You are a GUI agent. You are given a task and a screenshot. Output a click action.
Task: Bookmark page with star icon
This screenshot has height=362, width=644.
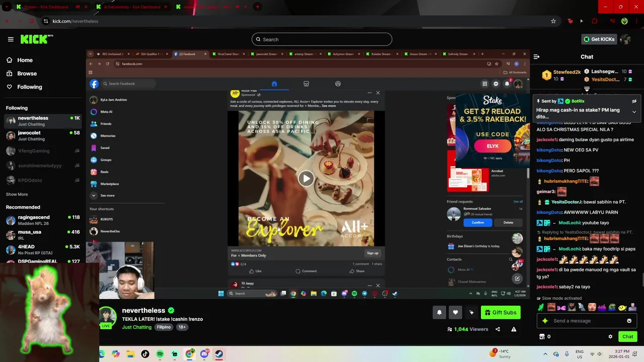553,21
